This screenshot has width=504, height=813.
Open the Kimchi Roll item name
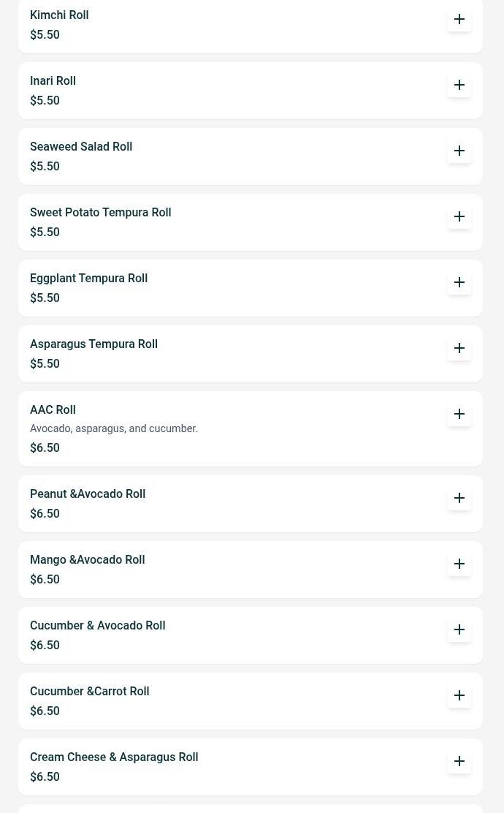(59, 15)
